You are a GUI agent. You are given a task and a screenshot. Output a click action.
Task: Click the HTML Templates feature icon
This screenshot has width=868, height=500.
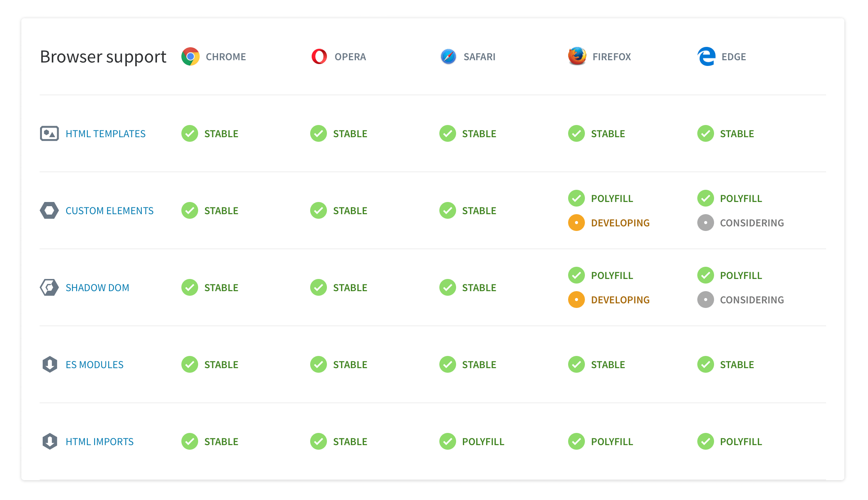[x=49, y=133]
